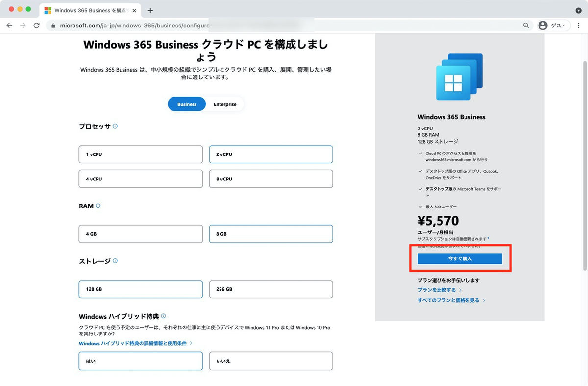Screen dimensions: 588x386
Task: Choose 4 GB RAM
Action: tap(141, 234)
